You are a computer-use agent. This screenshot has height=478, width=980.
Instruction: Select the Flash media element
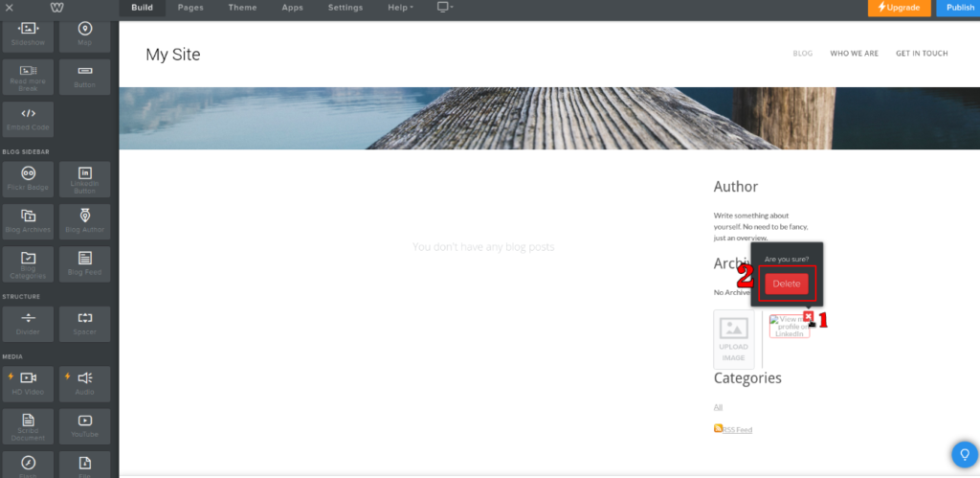28,465
